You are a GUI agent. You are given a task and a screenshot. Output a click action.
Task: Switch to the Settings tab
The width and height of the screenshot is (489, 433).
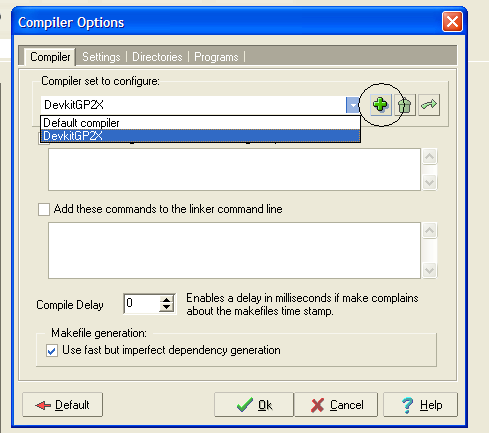coord(101,57)
